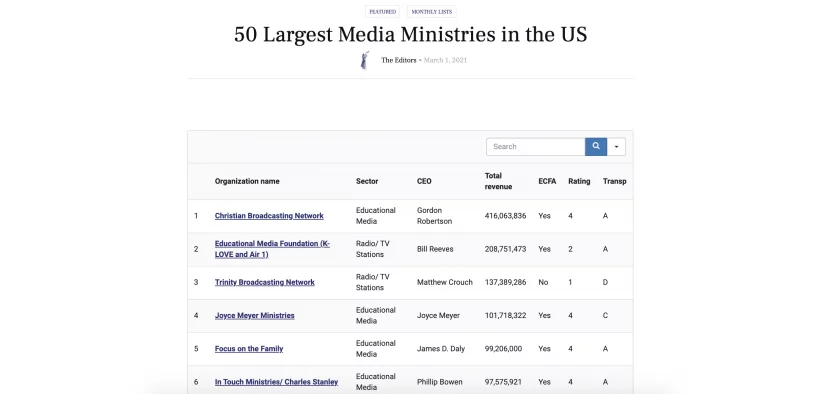Click ECFA cell 'No' for Trinity Broadcasting
This screenshot has width=820, height=394.
coord(543,282)
